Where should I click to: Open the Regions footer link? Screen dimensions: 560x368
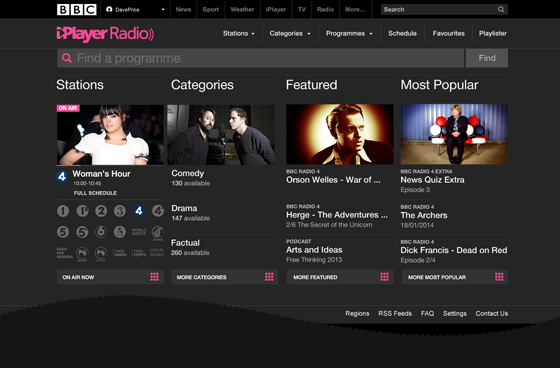tap(357, 313)
